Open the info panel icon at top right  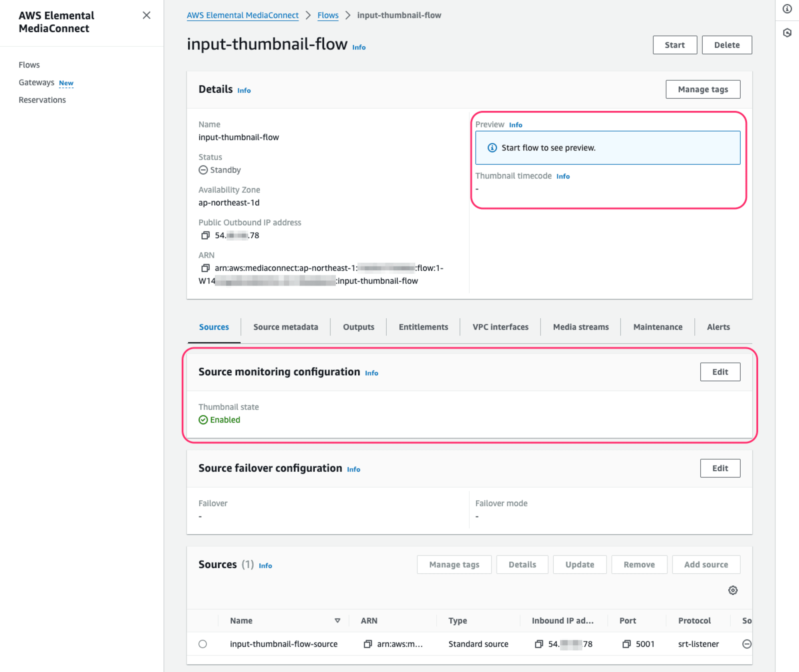[787, 9]
